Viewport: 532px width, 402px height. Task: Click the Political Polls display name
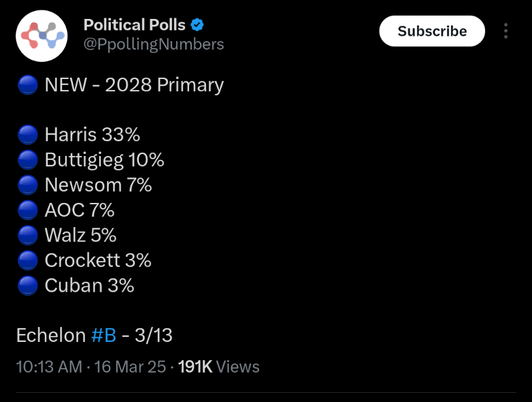[x=134, y=25]
